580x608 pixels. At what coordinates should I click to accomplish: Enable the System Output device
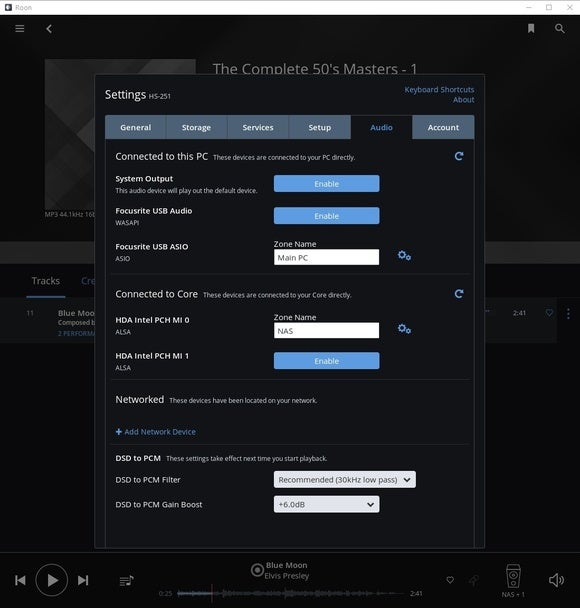326,183
